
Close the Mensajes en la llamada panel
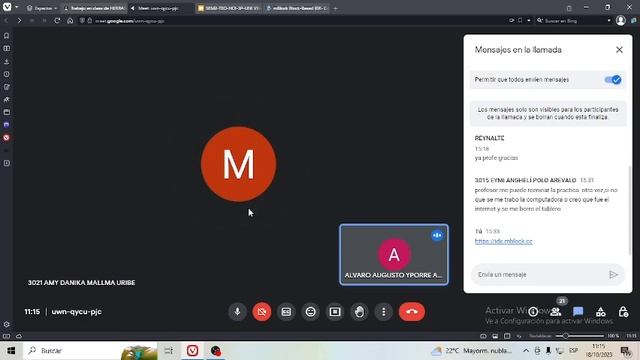point(619,50)
